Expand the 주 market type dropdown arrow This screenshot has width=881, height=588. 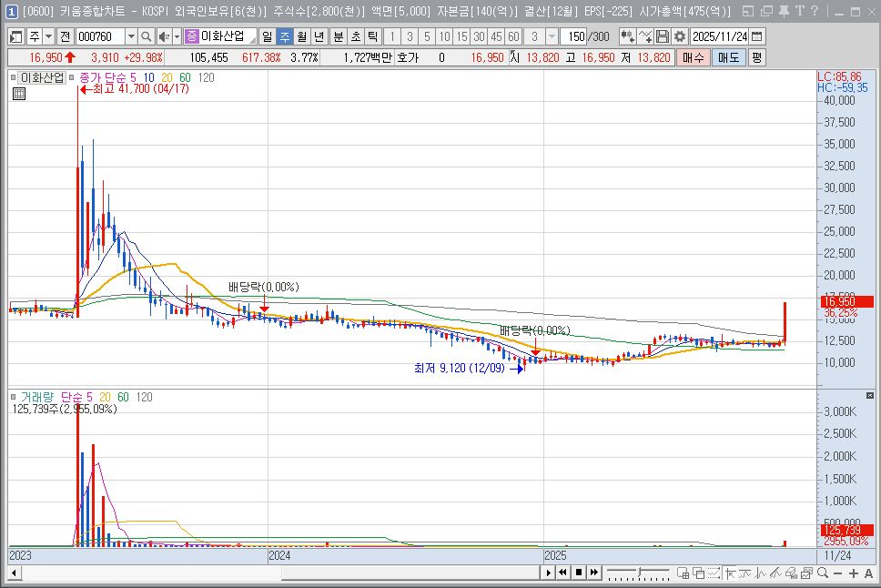click(x=49, y=36)
